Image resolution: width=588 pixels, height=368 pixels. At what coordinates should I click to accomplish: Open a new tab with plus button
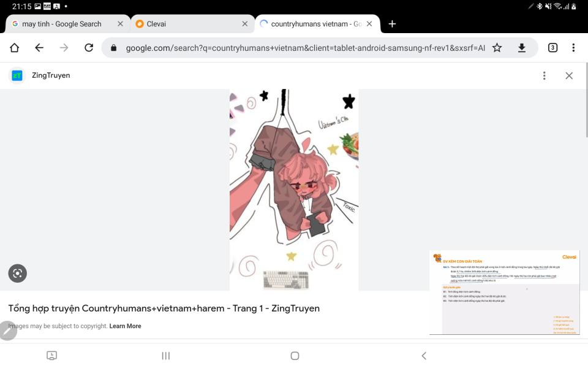click(x=392, y=24)
